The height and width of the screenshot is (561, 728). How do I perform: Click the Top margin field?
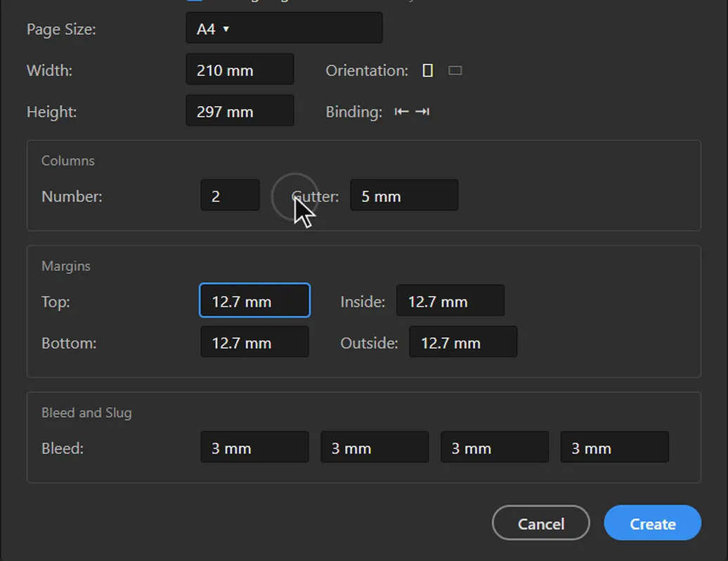click(254, 301)
